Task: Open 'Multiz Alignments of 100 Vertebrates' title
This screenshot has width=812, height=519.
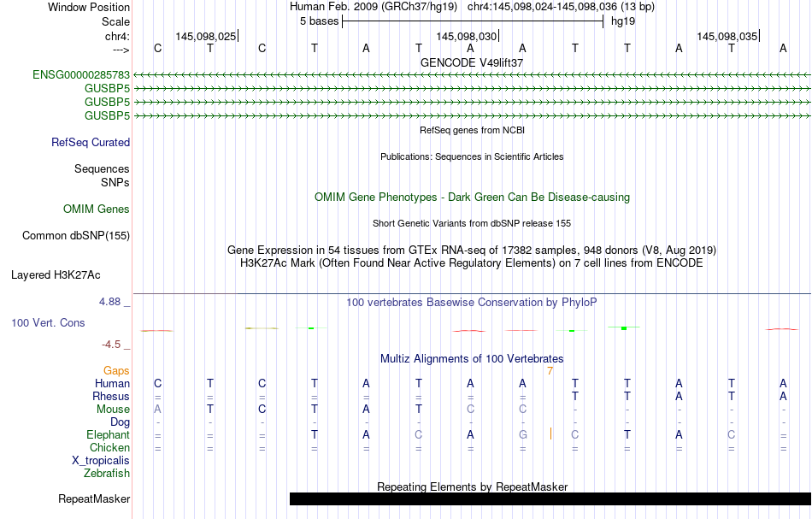Action: coord(472,359)
